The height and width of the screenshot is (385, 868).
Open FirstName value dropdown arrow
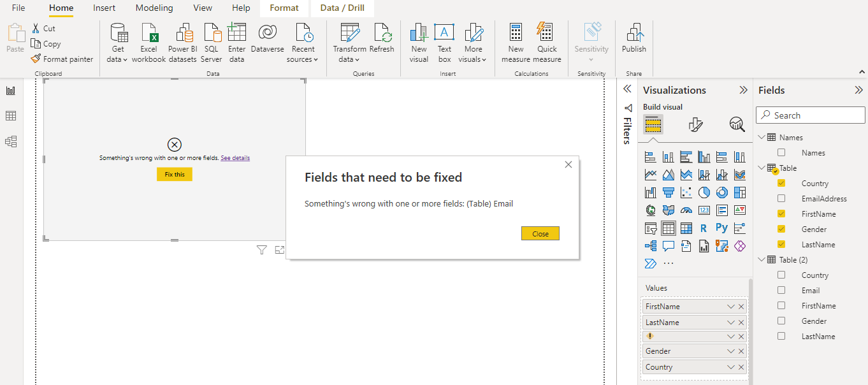pyautogui.click(x=731, y=307)
